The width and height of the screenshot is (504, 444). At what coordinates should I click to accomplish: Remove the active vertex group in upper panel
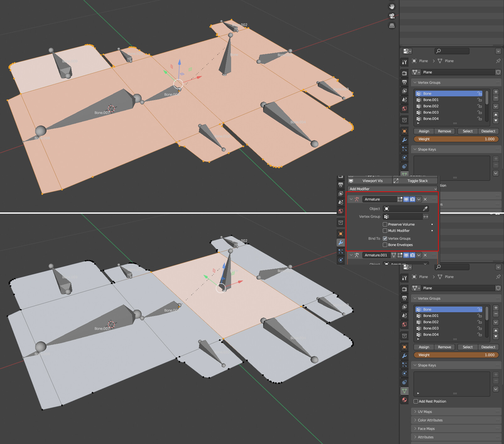click(496, 98)
